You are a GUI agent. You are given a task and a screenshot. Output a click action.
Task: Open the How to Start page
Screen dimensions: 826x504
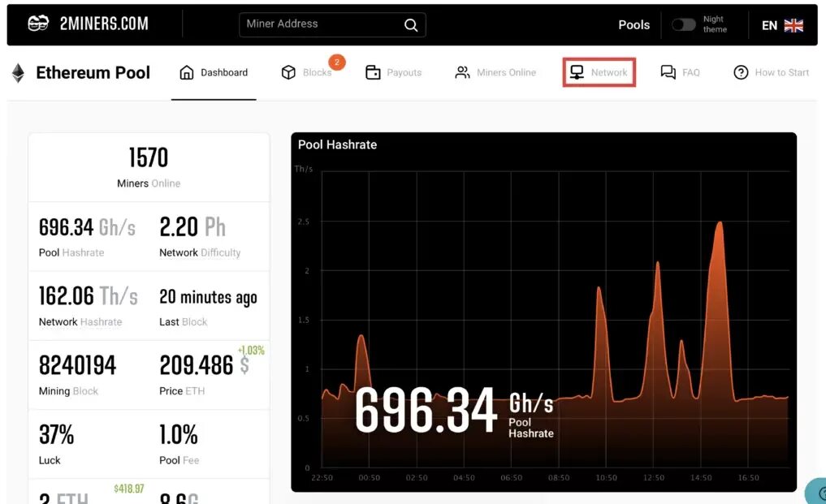771,73
